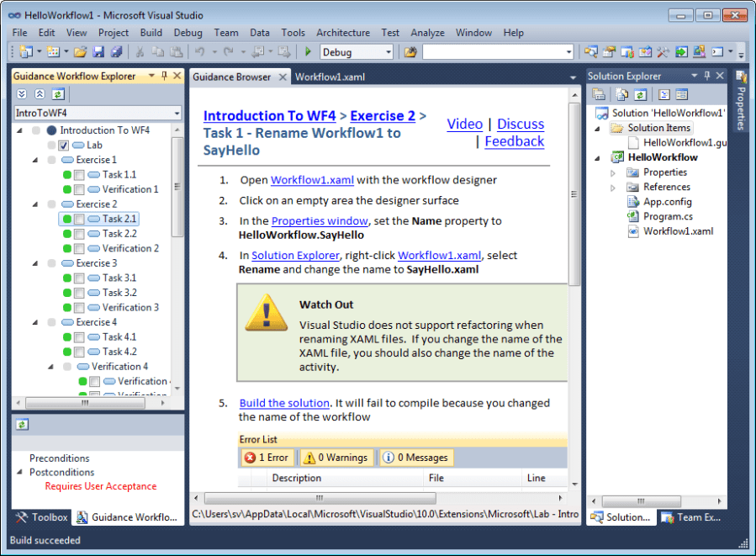756x556 pixels.
Task: Click the Team Explorer tab at bottom right
Action: 691,517
